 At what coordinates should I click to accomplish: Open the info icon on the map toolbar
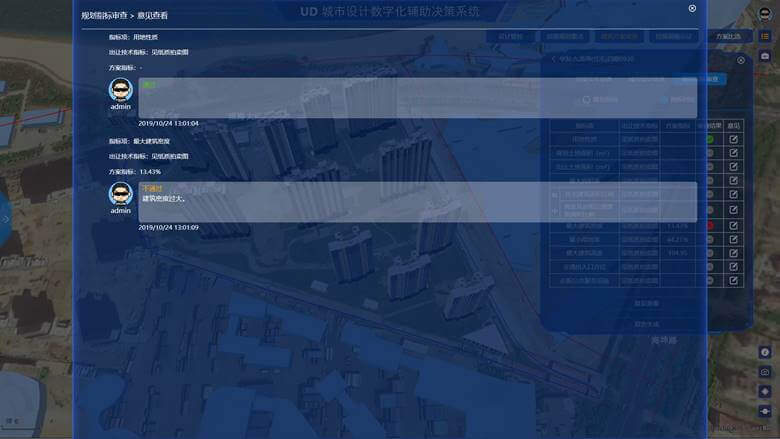[x=765, y=352]
